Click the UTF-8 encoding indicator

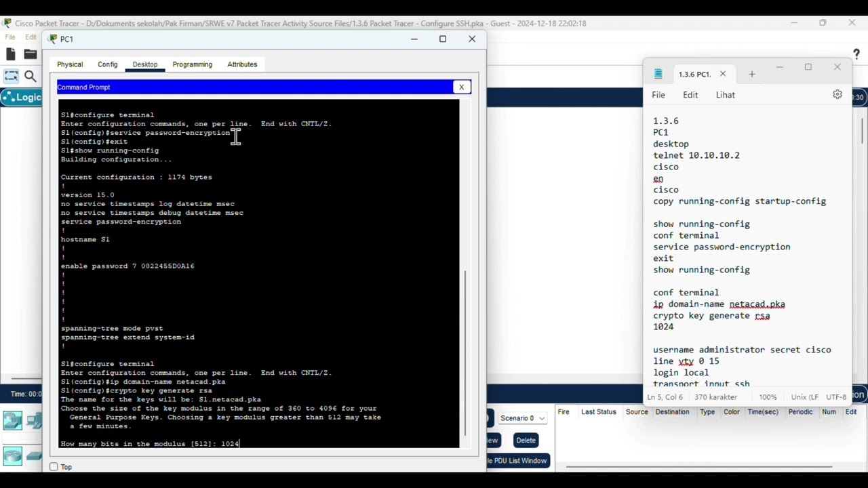836,396
